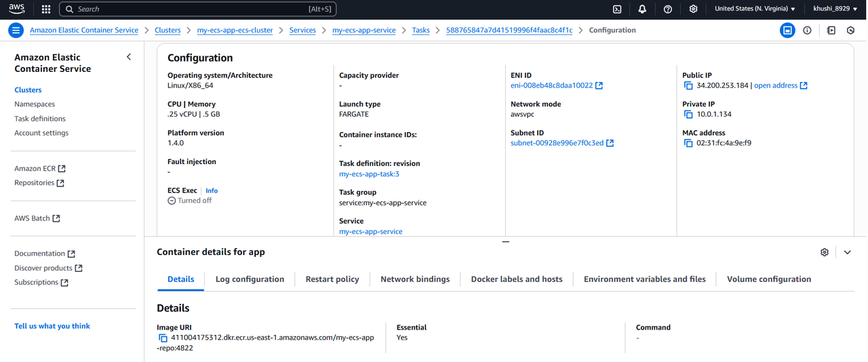Click the split panel resize handle
The image size is (868, 362).
tap(505, 241)
